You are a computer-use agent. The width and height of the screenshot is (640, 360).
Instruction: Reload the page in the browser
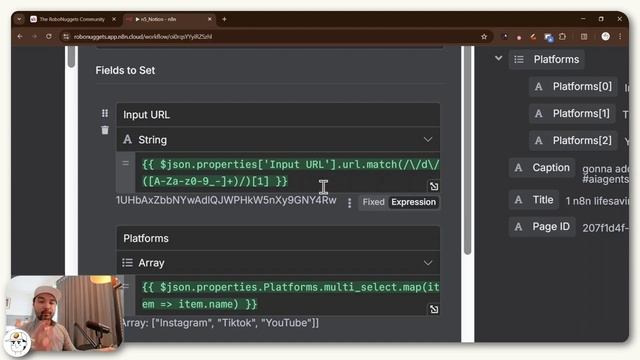49,36
